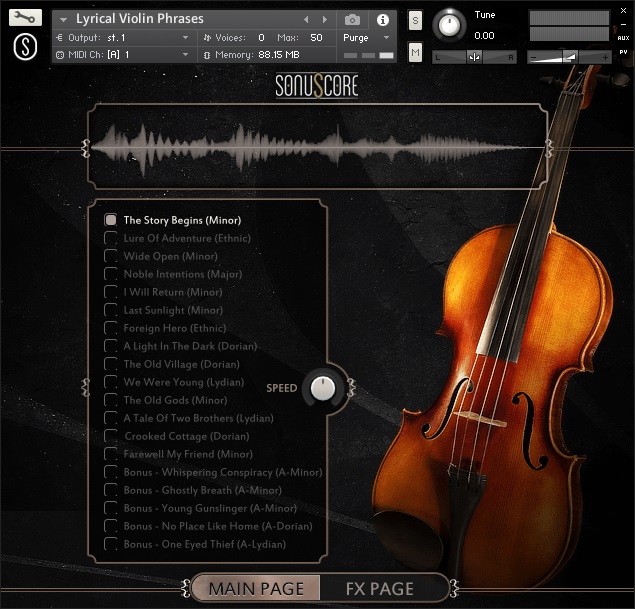Open the instrument info icon

383,19
